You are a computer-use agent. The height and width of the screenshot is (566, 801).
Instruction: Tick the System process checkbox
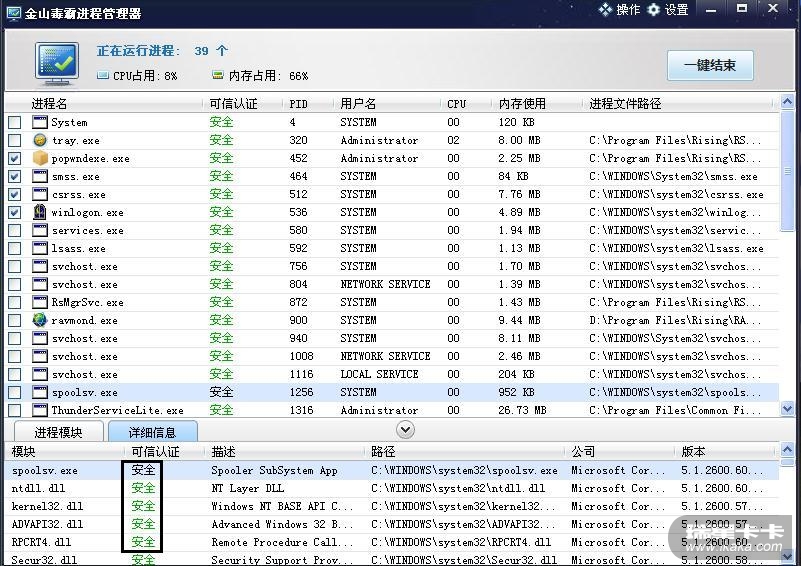coord(14,122)
